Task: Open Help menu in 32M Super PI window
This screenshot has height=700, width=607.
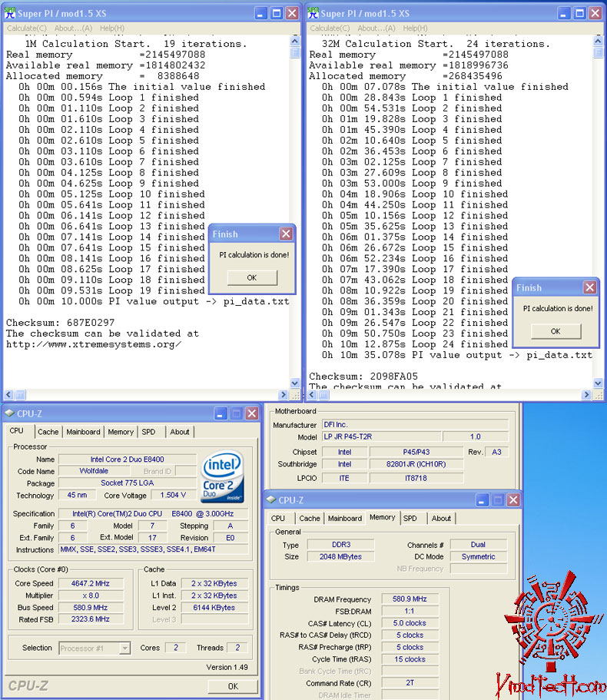Action: pos(415,28)
